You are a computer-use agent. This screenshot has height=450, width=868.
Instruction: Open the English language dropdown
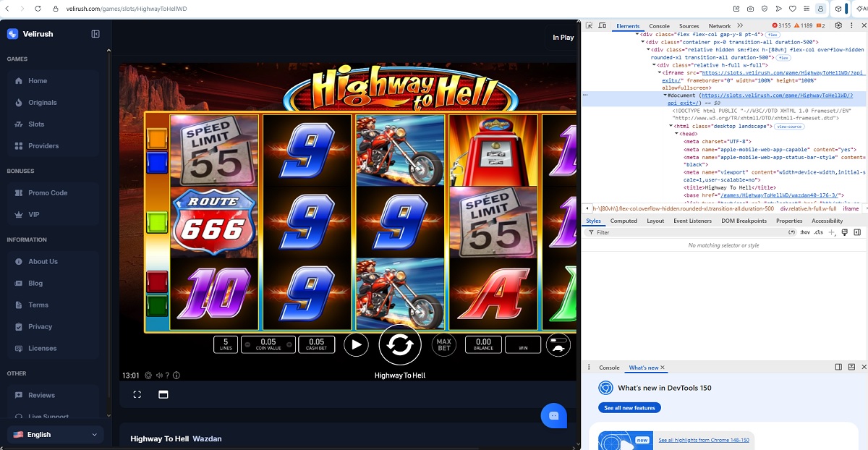point(55,435)
